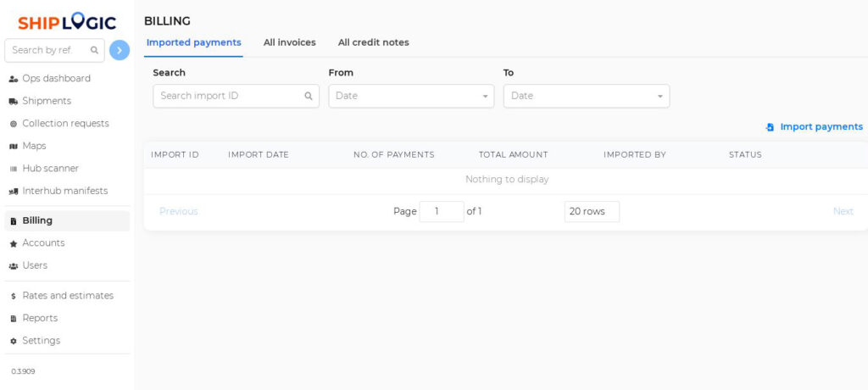Click magnifier icon in Search import ID
868x390 pixels.
pyautogui.click(x=309, y=96)
